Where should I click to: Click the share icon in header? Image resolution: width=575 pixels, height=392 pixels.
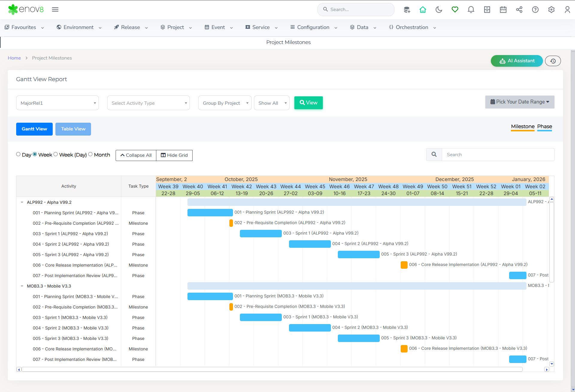coord(519,10)
